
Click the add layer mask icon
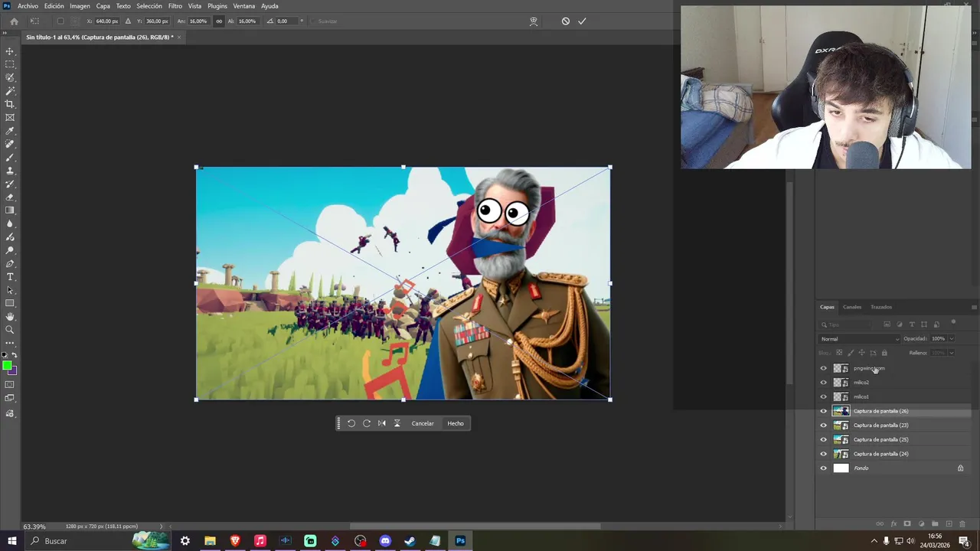(x=907, y=524)
